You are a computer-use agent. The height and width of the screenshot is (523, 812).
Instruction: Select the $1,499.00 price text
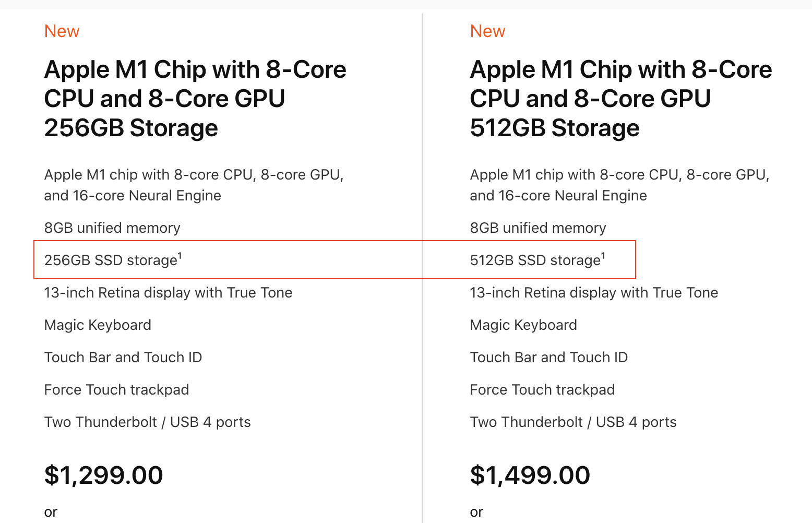point(530,475)
